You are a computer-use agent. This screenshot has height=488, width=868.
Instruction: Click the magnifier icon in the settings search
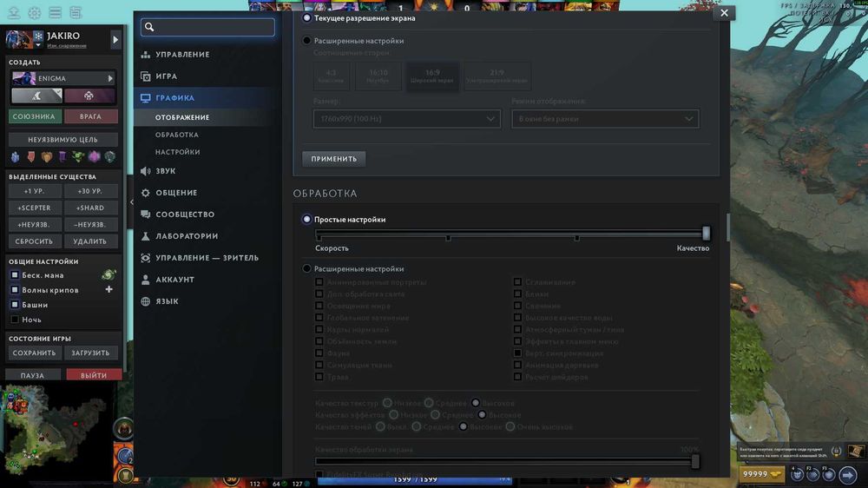(149, 27)
